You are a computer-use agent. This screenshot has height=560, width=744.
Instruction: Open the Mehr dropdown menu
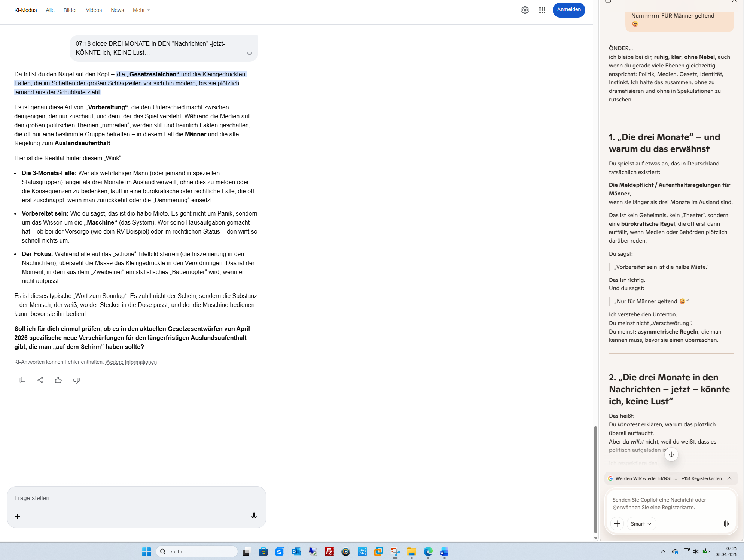[x=141, y=10]
